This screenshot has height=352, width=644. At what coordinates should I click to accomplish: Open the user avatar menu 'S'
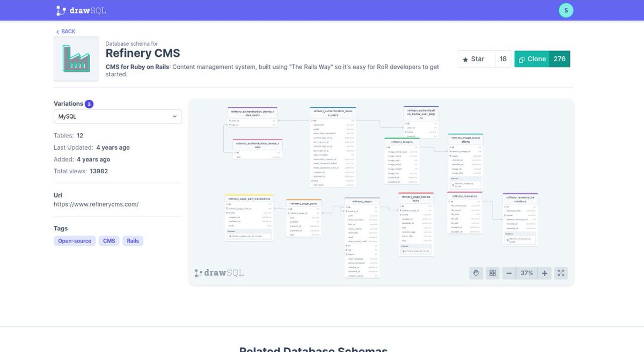(x=566, y=10)
